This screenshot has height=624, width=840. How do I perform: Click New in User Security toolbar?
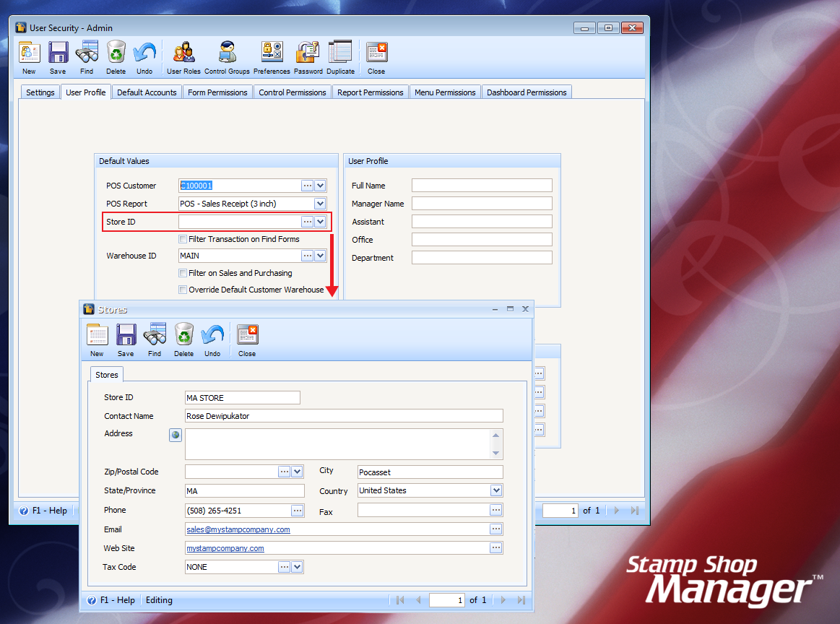pyautogui.click(x=29, y=57)
